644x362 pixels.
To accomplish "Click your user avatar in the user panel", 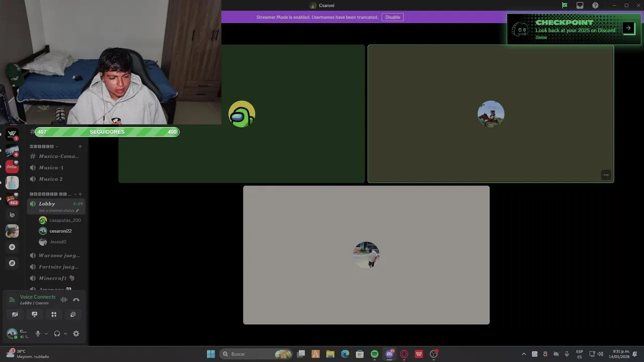I will pyautogui.click(x=12, y=333).
